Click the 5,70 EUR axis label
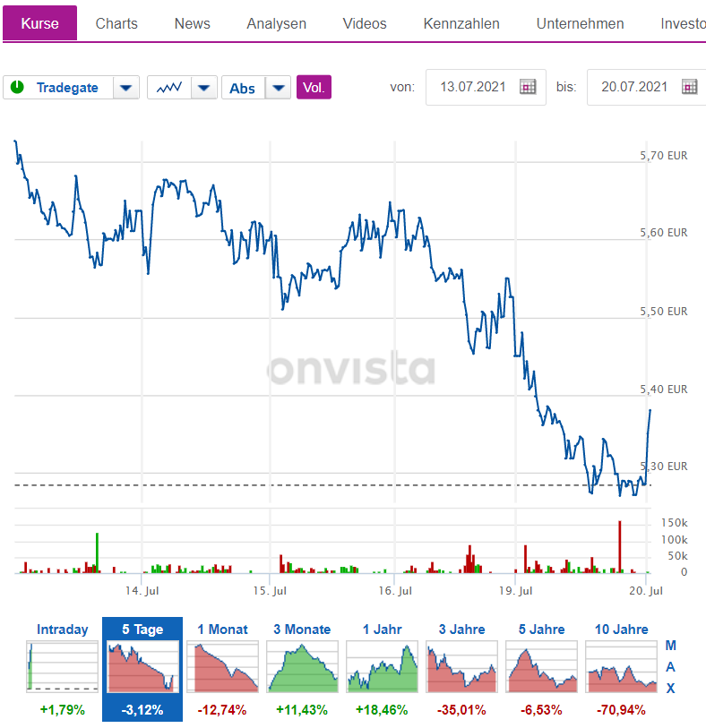706x728 pixels. [664, 156]
